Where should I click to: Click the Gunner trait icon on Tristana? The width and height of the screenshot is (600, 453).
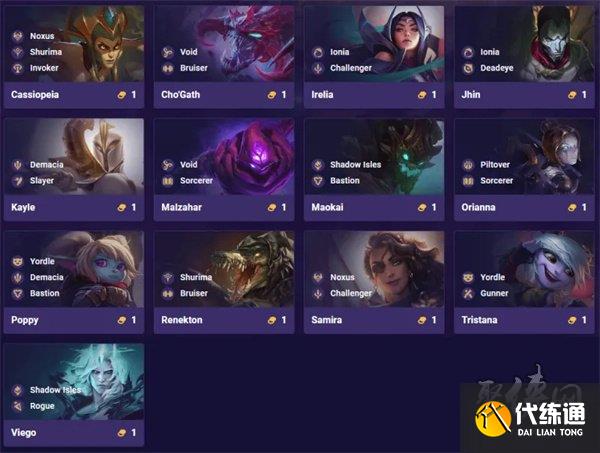(x=468, y=293)
